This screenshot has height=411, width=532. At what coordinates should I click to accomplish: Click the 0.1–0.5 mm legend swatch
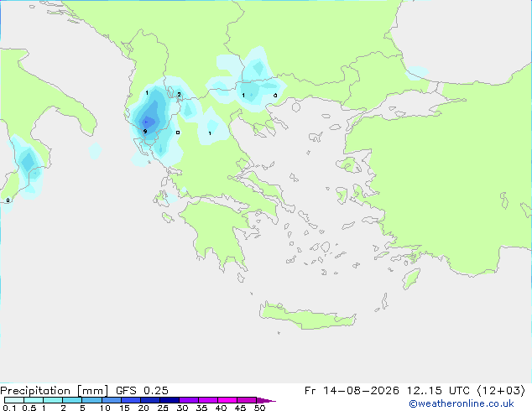tap(14, 400)
